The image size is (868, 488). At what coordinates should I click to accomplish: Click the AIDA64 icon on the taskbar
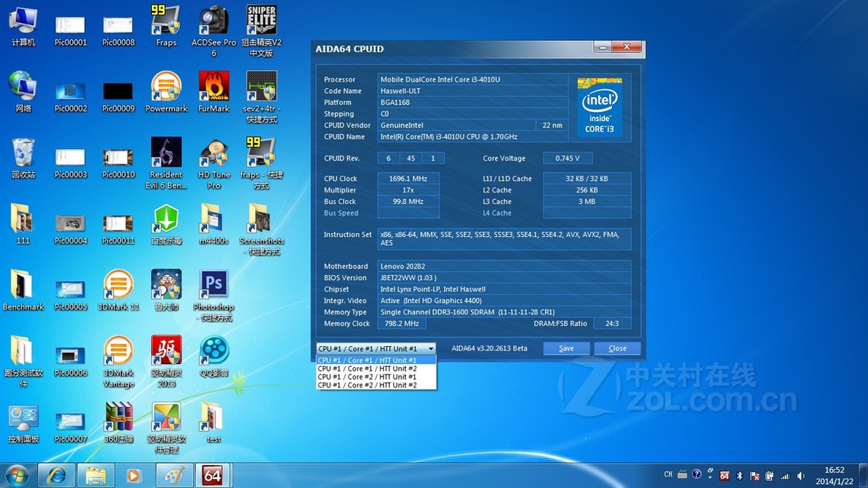click(213, 475)
